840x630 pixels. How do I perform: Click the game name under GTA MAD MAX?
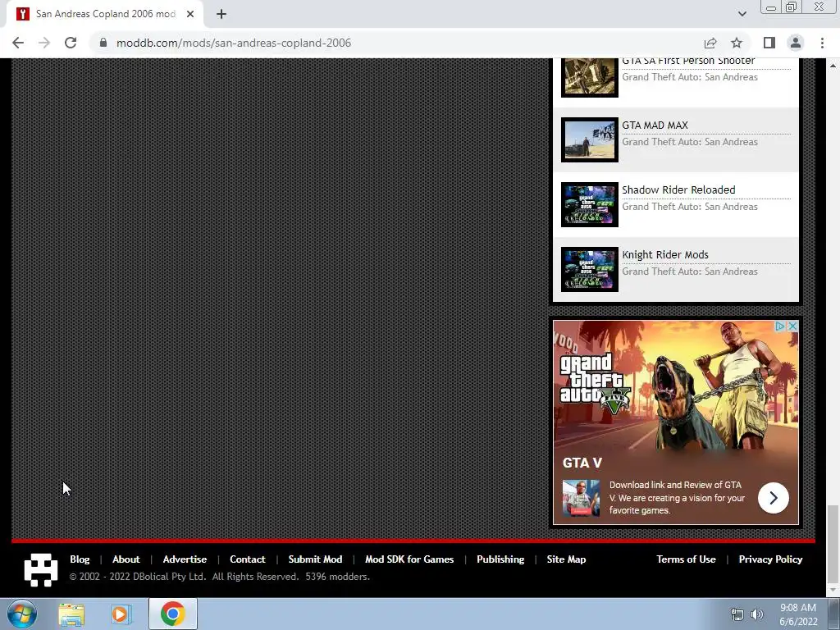coord(689,142)
